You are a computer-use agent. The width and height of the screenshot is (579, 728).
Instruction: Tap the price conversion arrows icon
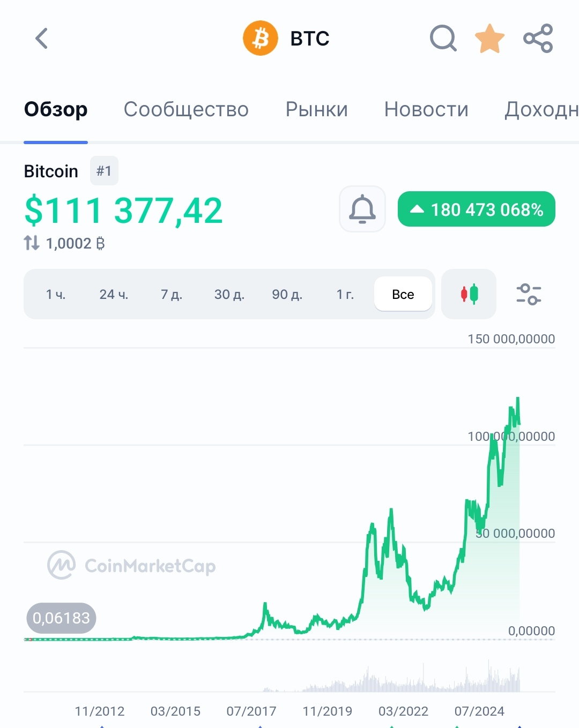32,243
